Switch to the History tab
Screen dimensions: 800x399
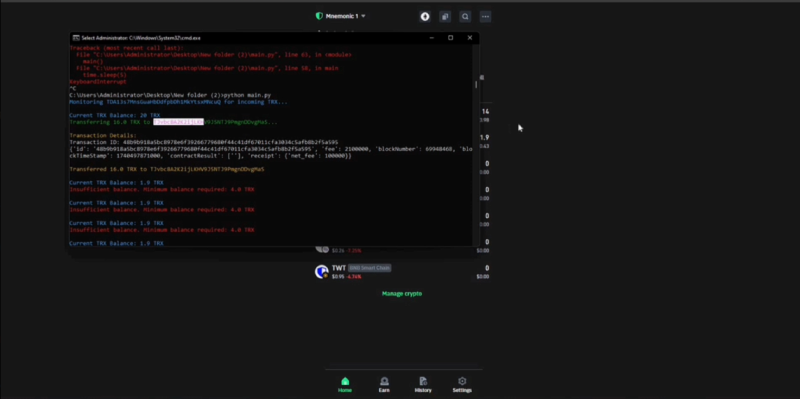423,385
